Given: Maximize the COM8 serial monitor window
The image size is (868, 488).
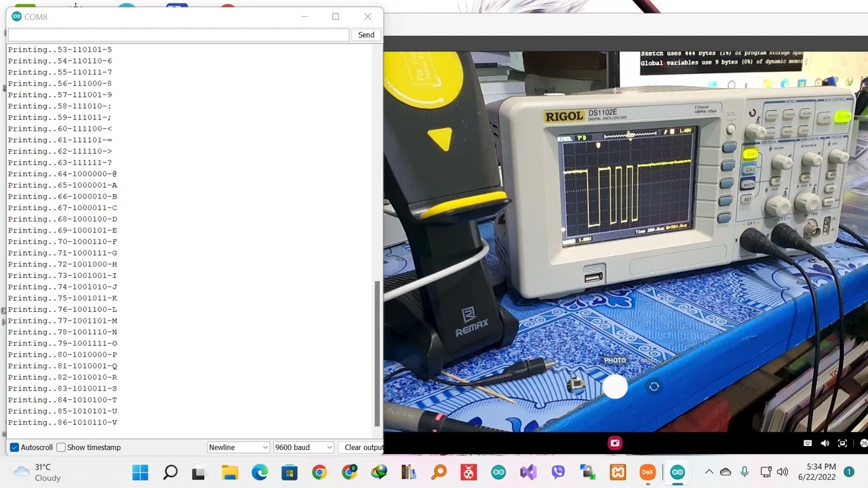Looking at the screenshot, I should click(335, 16).
